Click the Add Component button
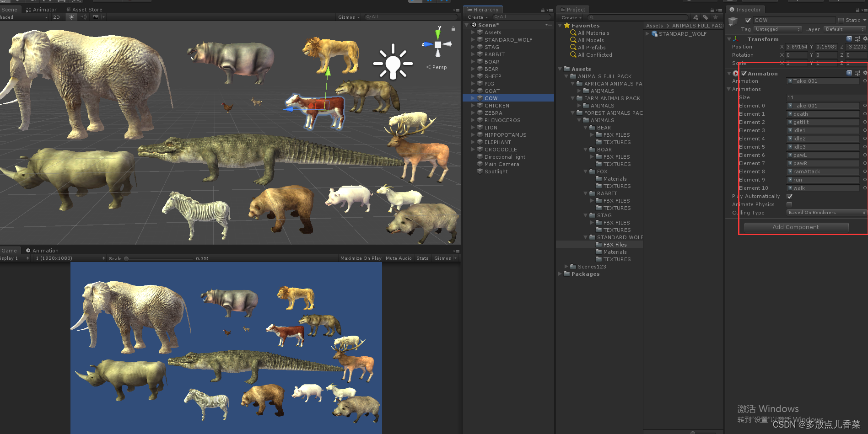This screenshot has height=434, width=868. [x=796, y=227]
